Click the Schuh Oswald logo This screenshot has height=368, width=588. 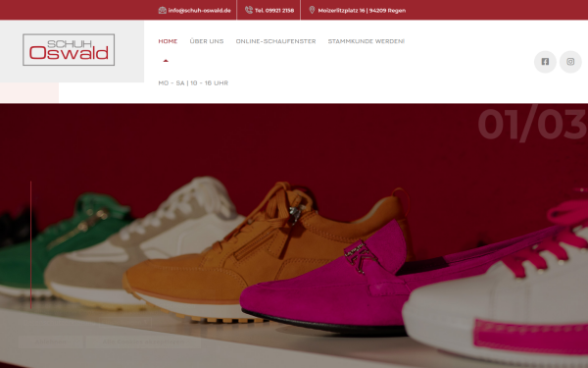(69, 50)
